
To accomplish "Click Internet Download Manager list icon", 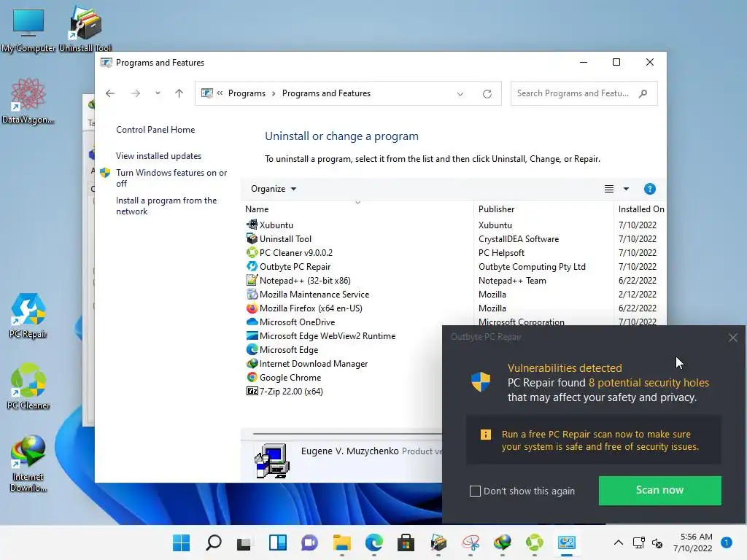I will coord(252,363).
